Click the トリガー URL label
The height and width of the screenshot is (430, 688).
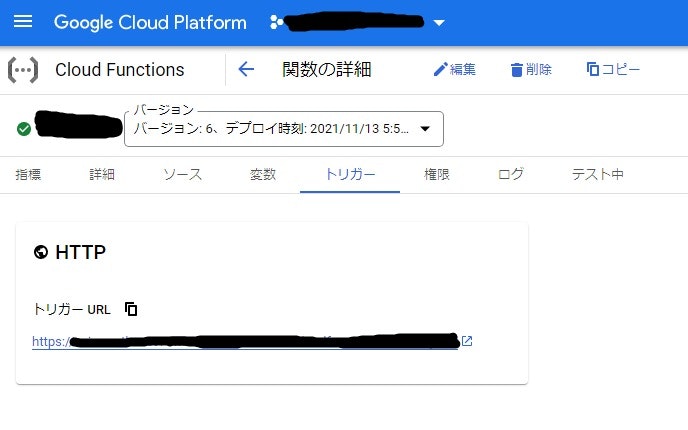(x=72, y=309)
